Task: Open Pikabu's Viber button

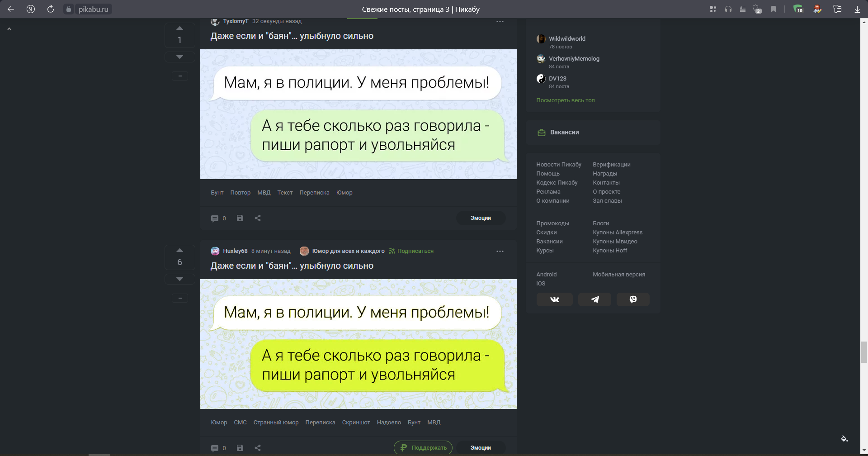Action: tap(633, 299)
